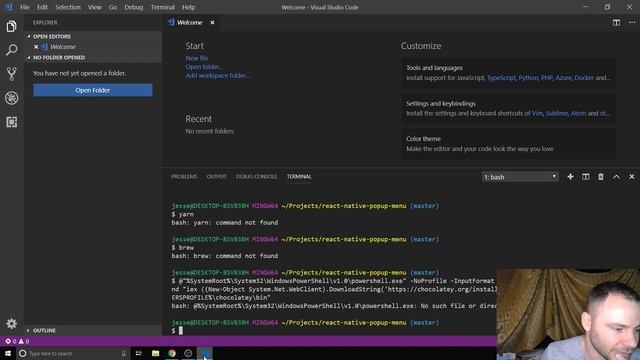The height and width of the screenshot is (360, 640).
Task: Click the TypeScript link
Action: click(501, 78)
